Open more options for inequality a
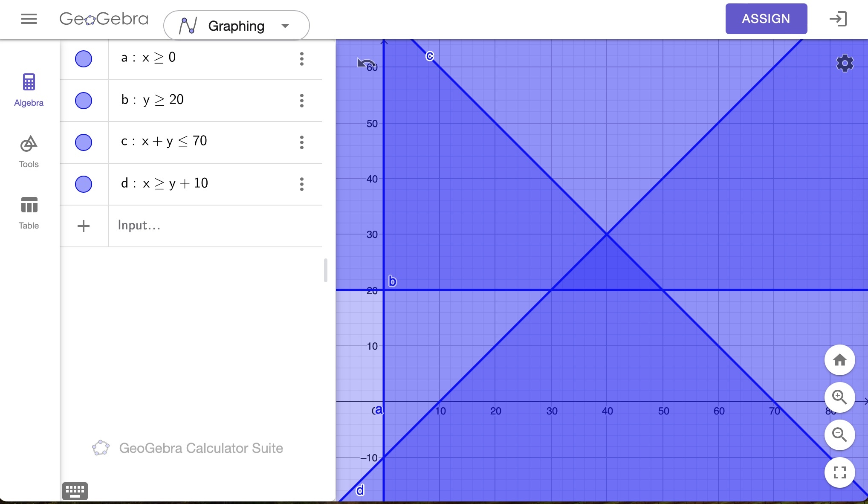This screenshot has height=504, width=868. 302,59
